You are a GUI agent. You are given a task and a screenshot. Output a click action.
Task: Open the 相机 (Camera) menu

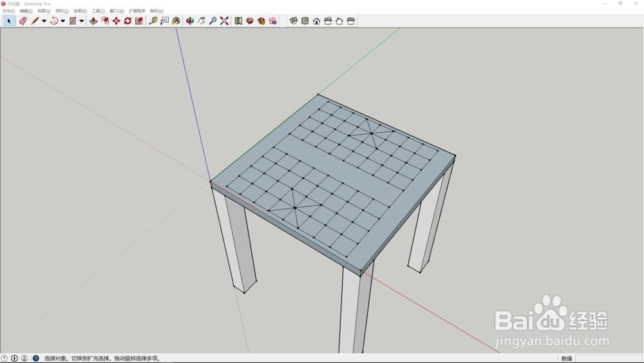tap(62, 11)
